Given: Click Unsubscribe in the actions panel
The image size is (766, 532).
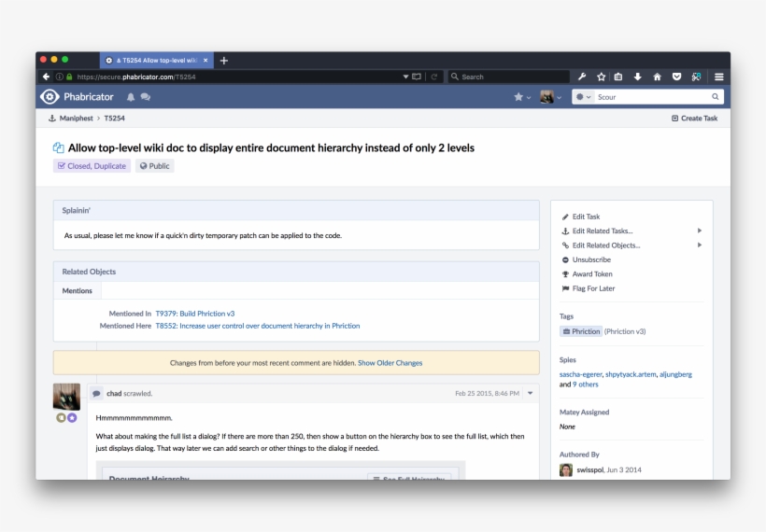Looking at the screenshot, I should [590, 259].
